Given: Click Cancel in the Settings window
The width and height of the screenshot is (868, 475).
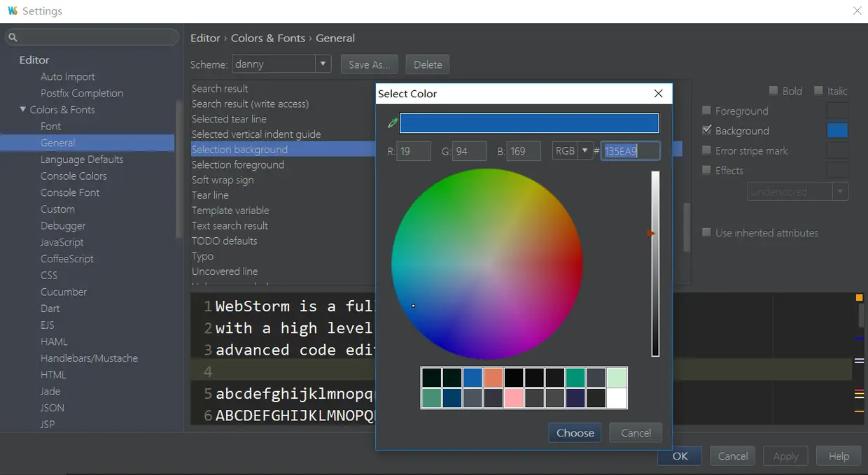Looking at the screenshot, I should 733,456.
